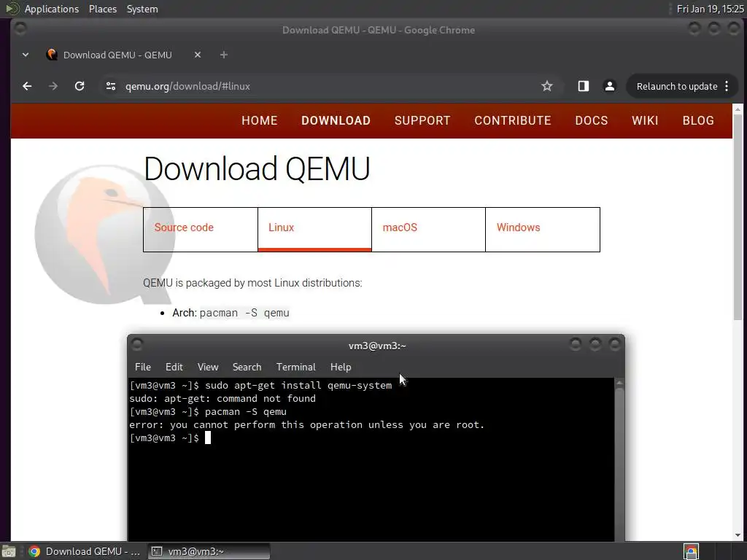Select the Linux tab

(x=314, y=230)
